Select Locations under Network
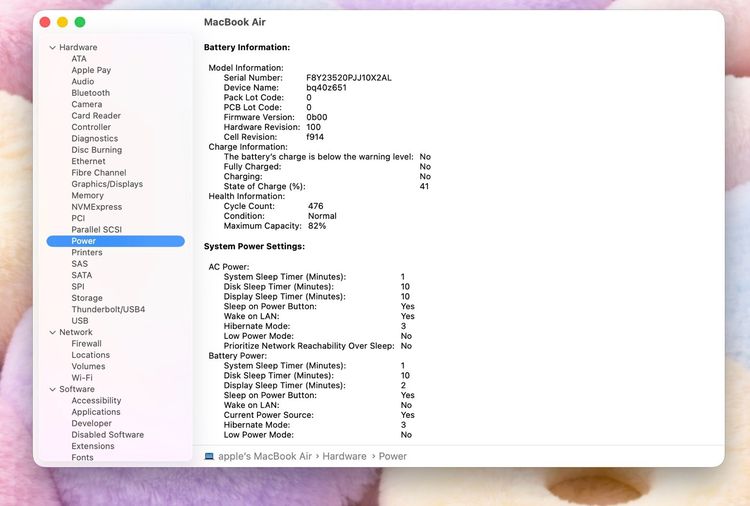Screen dimensions: 750x506 tap(90, 355)
